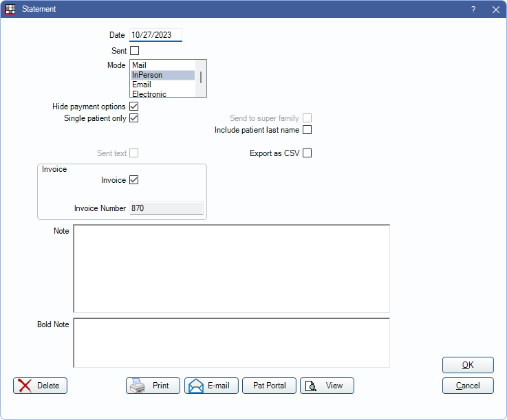This screenshot has width=507, height=420.
Task: Click the magnifier icon on View button
Action: (x=311, y=386)
